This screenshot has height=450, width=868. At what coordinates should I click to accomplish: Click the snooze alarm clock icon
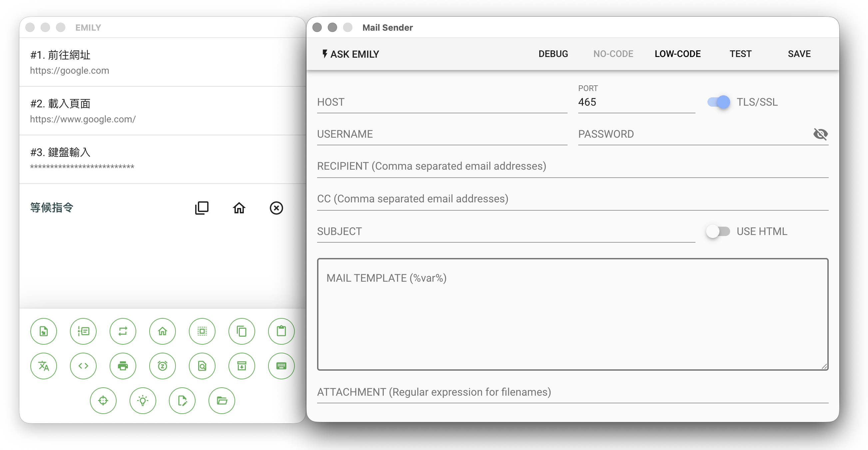[163, 366]
